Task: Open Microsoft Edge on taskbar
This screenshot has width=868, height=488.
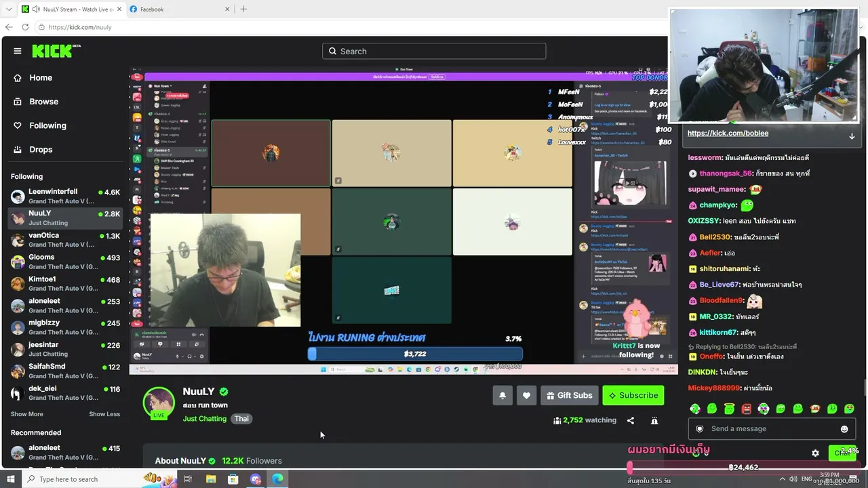Action: pyautogui.click(x=278, y=479)
